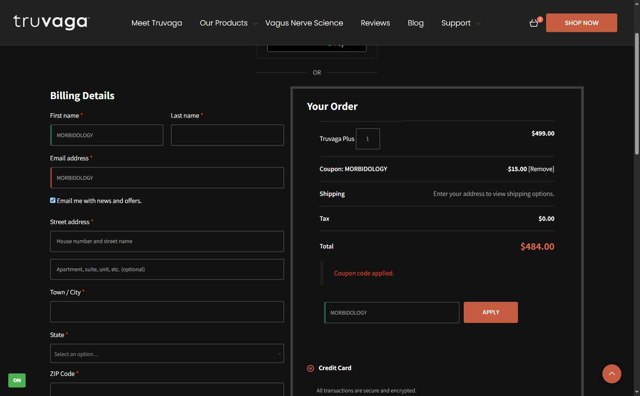The height and width of the screenshot is (396, 640).
Task: Uncheck Email me with news and offers
Action: [53, 200]
